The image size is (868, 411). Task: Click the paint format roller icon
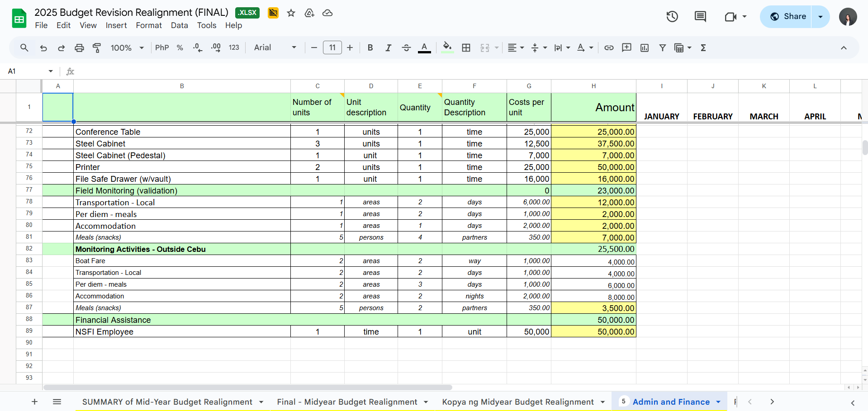click(x=97, y=47)
